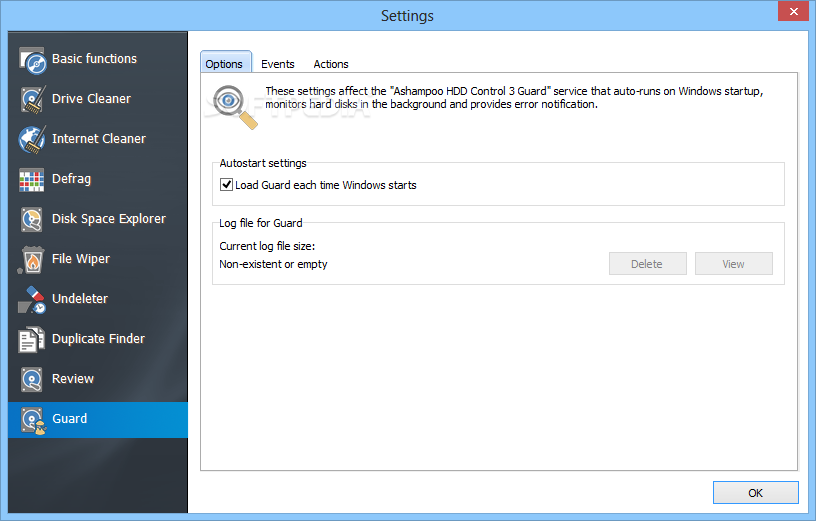The height and width of the screenshot is (521, 816).
Task: Click the 'Autostart settings' group label
Action: [263, 163]
